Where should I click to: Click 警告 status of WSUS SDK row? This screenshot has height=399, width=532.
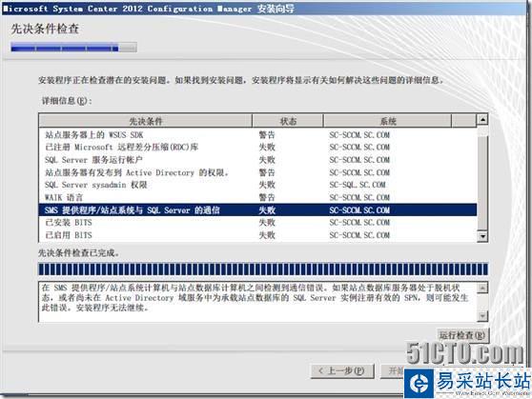coord(267,135)
